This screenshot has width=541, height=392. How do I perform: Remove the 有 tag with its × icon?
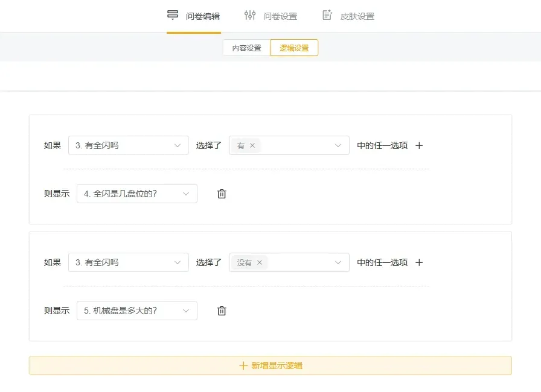pyautogui.click(x=252, y=145)
